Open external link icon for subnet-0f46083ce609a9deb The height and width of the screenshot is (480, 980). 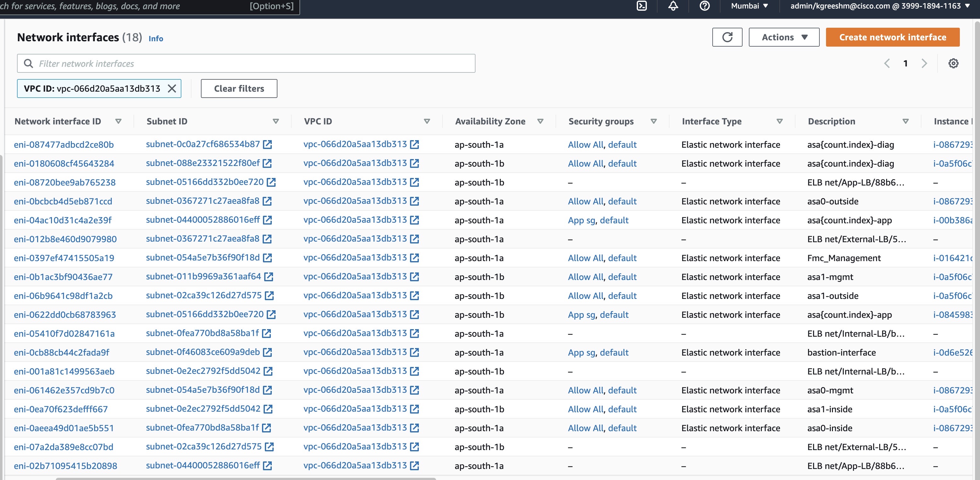(x=267, y=352)
